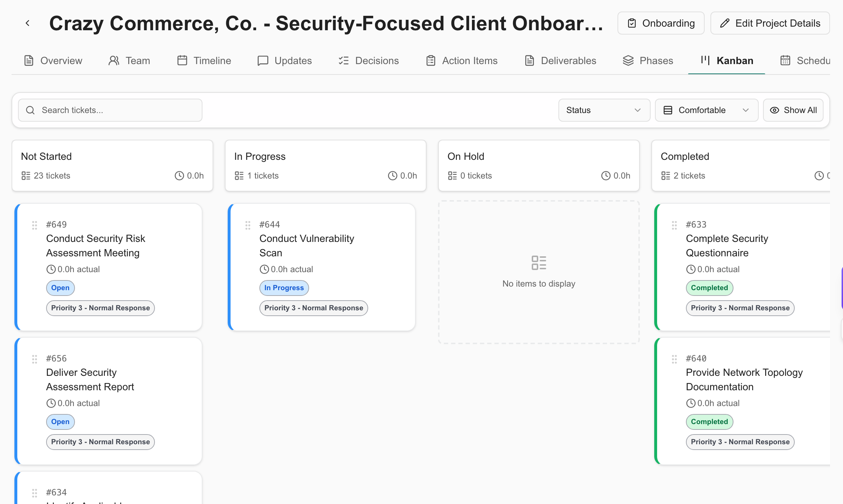Viewport: 843px width, 504px height.
Task: Open ticket Conduct Vulnerability Scan
Action: pos(307,246)
